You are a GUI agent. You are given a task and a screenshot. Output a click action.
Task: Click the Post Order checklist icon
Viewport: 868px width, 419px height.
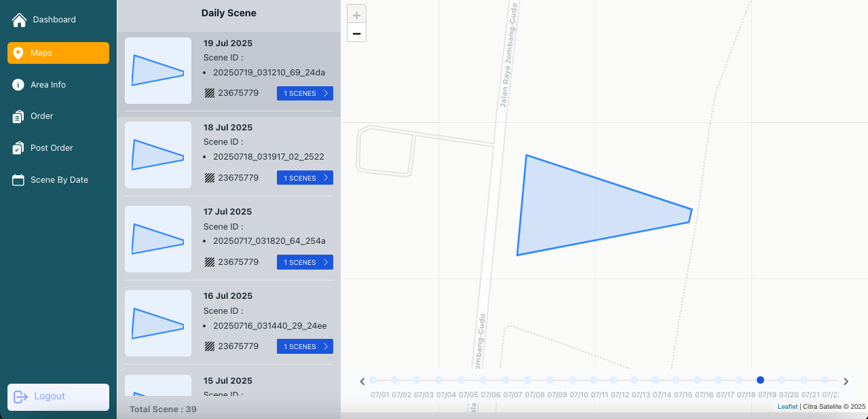pyautogui.click(x=18, y=148)
